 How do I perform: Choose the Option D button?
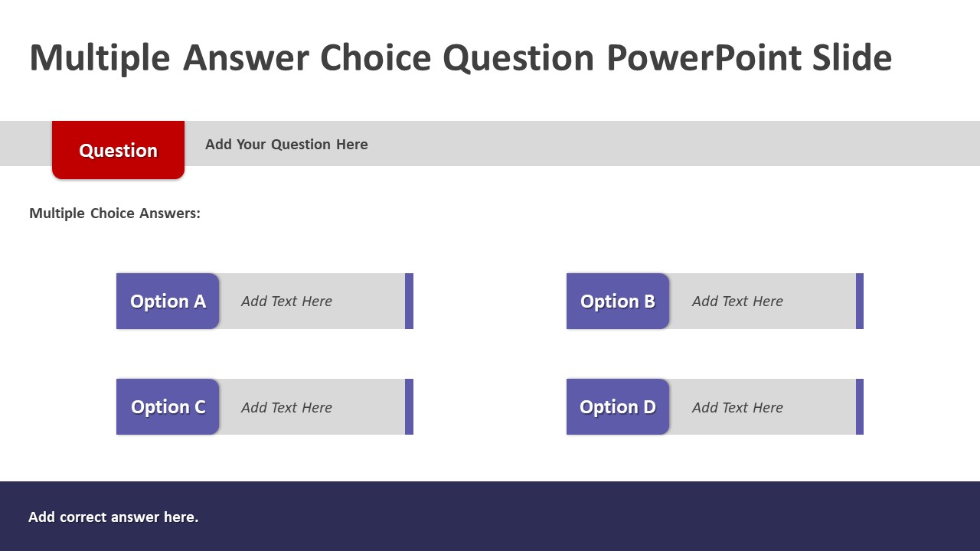(x=618, y=406)
